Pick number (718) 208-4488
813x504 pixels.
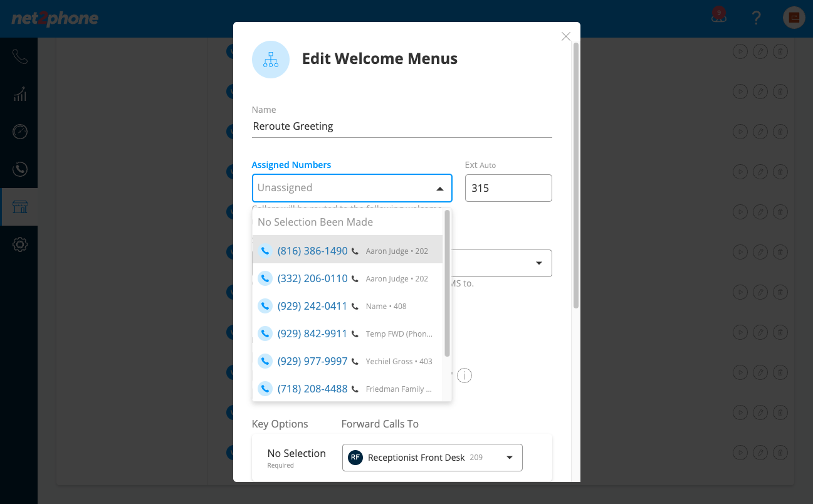pyautogui.click(x=348, y=389)
